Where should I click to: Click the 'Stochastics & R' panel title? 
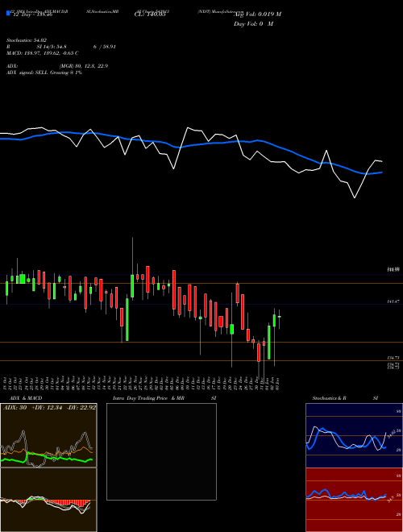pos(329,398)
